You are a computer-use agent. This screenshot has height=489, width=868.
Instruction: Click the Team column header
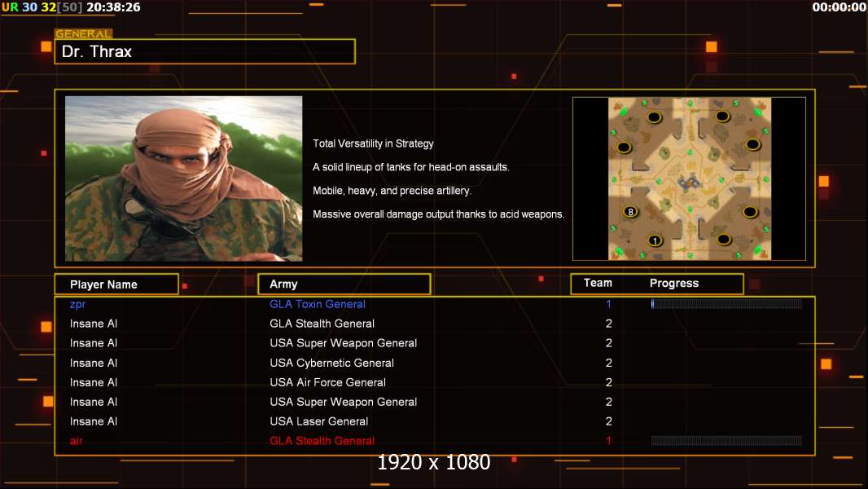pos(598,283)
